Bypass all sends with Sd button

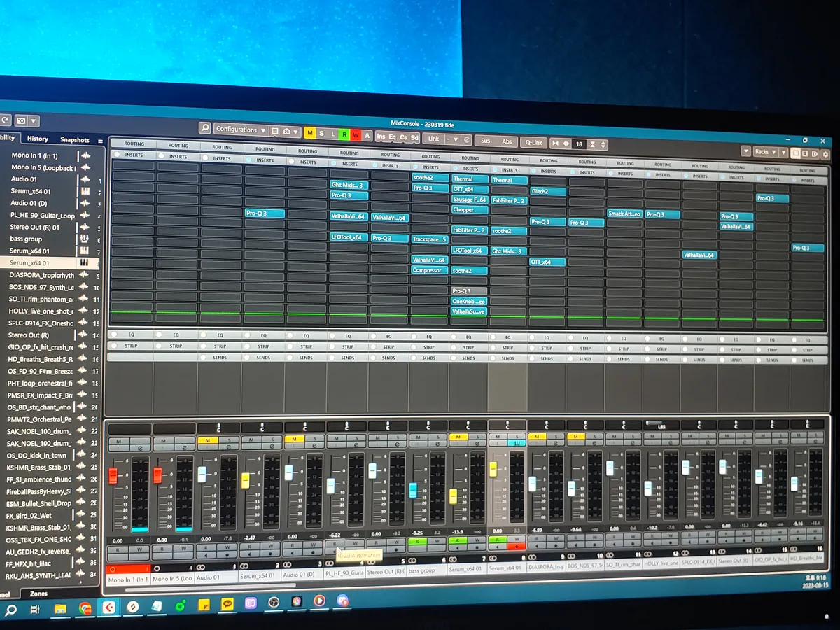coord(414,137)
